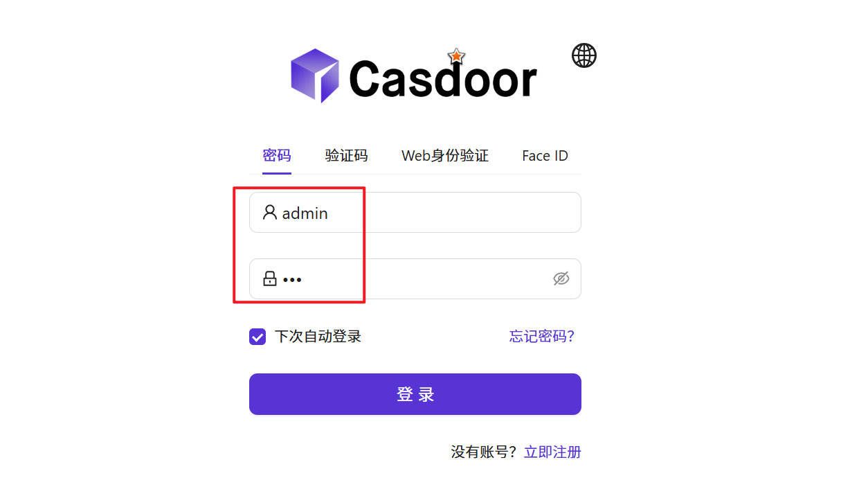Switch to the Web身份验证 tab
The image size is (868, 496).
pos(445,156)
